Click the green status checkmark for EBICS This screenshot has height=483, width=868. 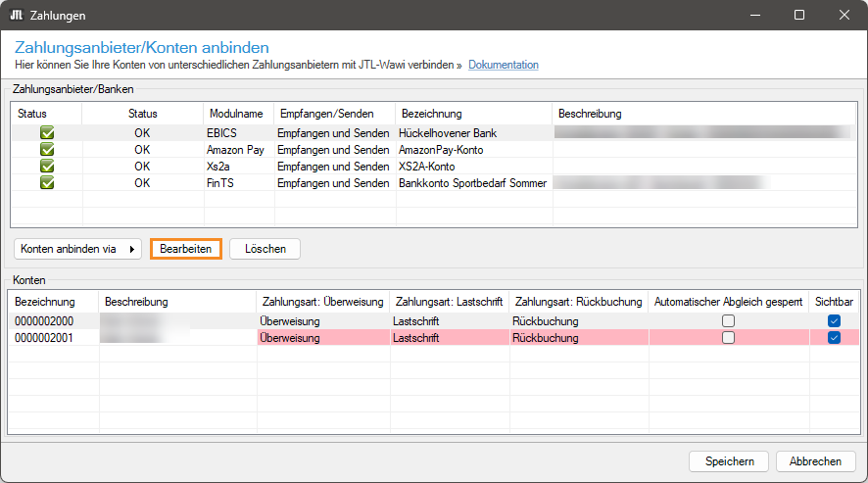46,132
